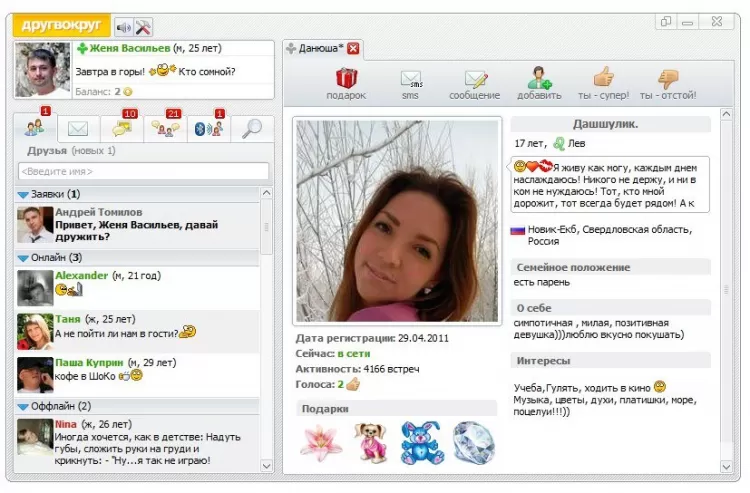The width and height of the screenshot is (750, 493).
Task: Open the Bluetooth nearby tab
Action: coord(209,129)
